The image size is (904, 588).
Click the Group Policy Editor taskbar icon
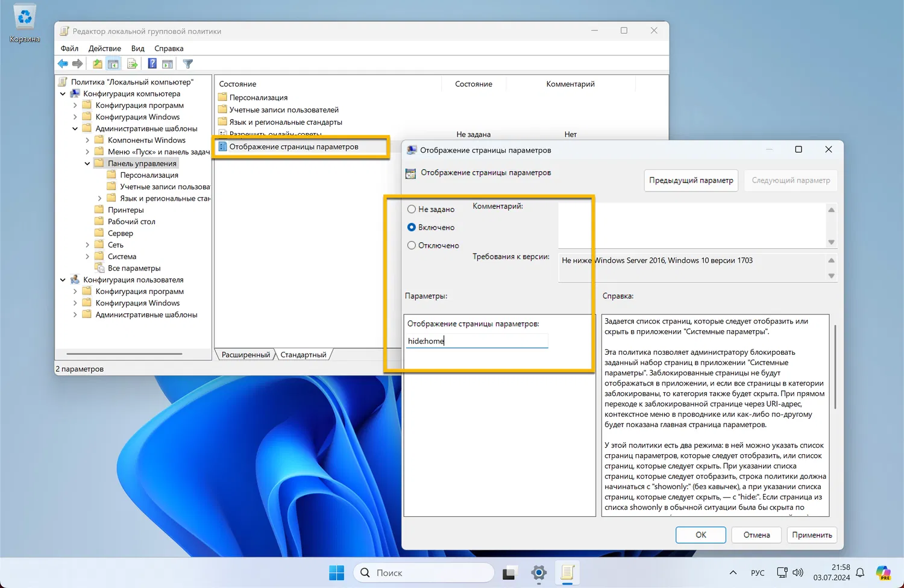pyautogui.click(x=567, y=572)
